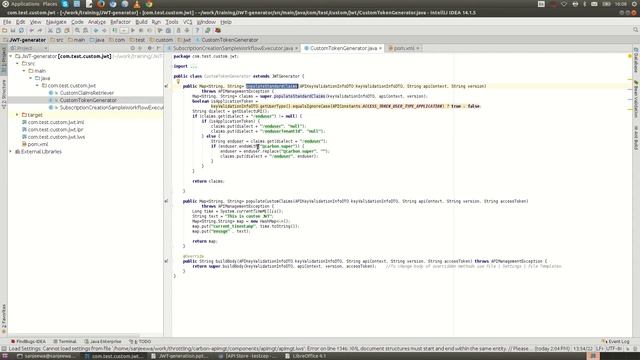Click the Undo arrow toolbar icon
The height and width of the screenshot is (360, 640).
(x=31, y=30)
